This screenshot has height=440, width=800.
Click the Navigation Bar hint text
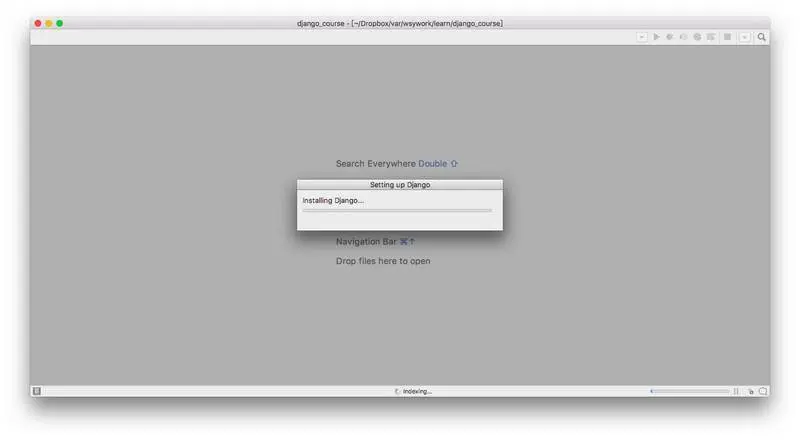375,241
